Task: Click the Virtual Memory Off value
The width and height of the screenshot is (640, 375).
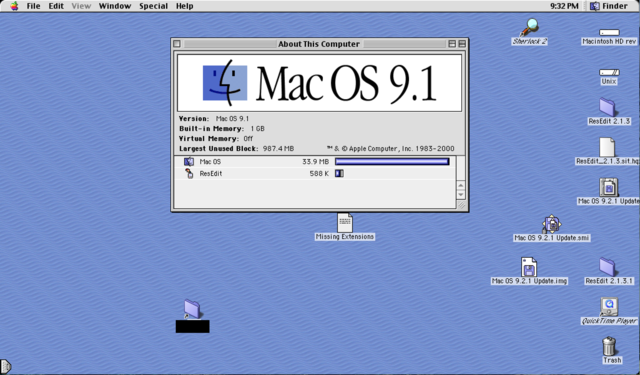Action: coord(248,139)
